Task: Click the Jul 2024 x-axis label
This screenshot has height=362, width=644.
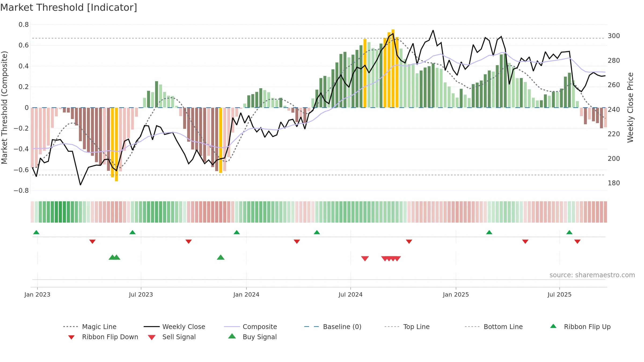Action: click(350, 294)
